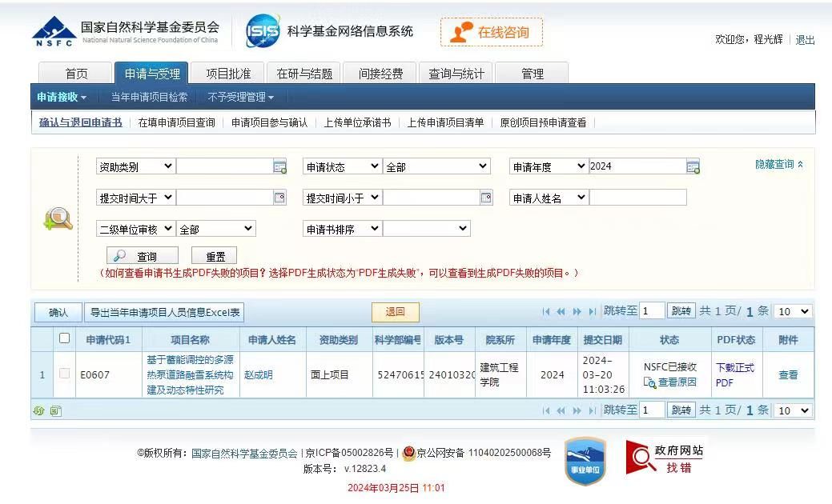832x504 pixels.
Task: Click the 申请人姓名 text input
Action: click(637, 198)
